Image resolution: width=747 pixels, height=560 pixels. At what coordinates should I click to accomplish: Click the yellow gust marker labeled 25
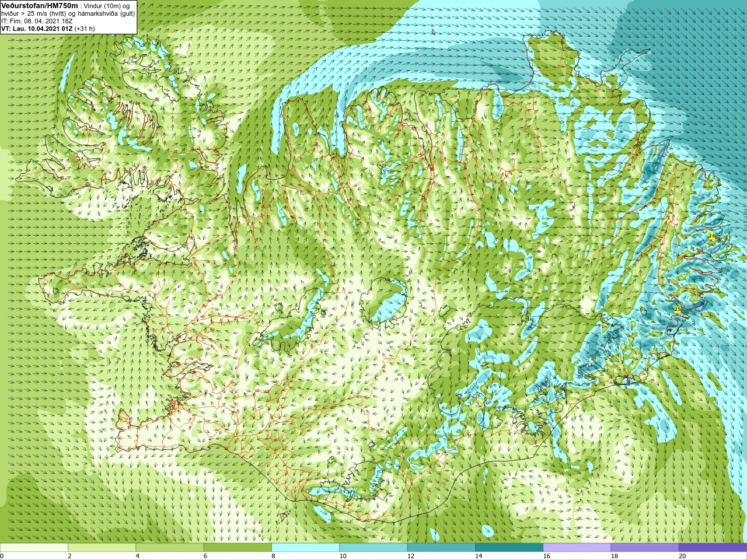(678, 310)
